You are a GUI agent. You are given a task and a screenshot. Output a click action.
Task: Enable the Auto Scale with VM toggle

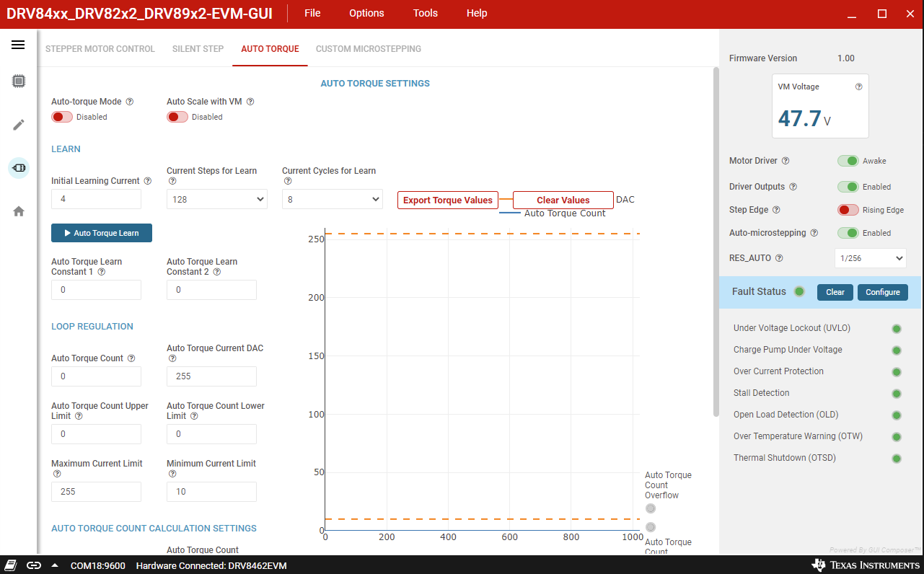coord(177,117)
